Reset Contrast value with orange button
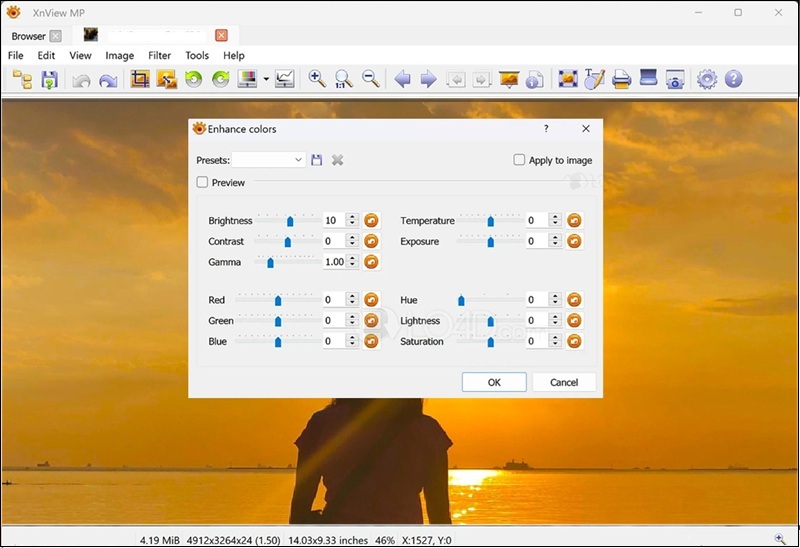Viewport: 800px width, 548px height. tap(371, 241)
